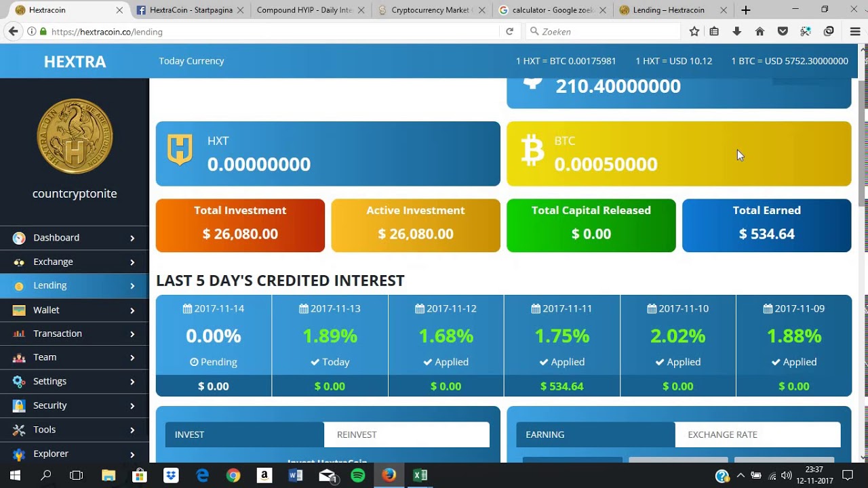Open Chrome from the taskbar

click(233, 475)
